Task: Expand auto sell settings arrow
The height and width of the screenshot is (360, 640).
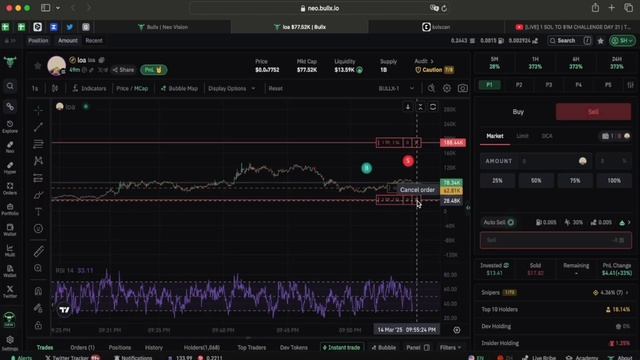Action: tap(629, 222)
